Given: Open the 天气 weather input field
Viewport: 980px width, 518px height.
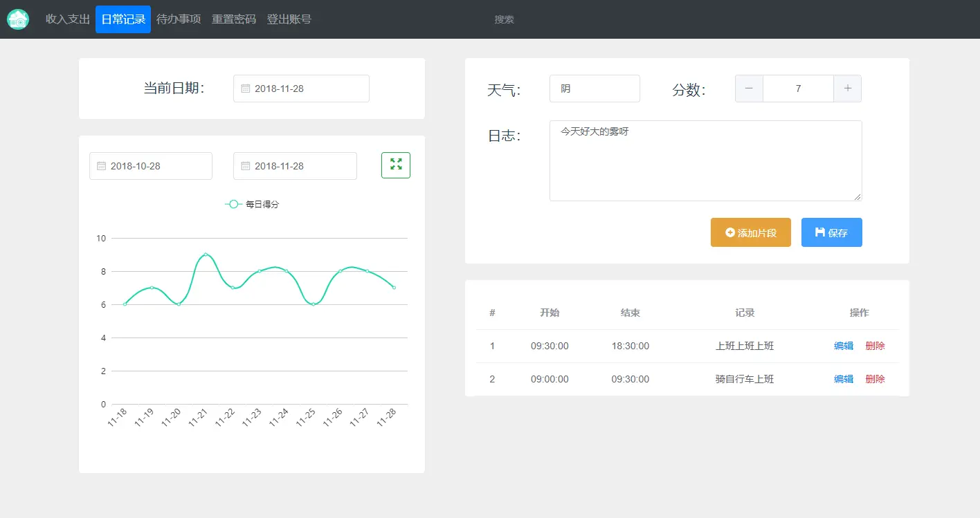Looking at the screenshot, I should tap(595, 89).
